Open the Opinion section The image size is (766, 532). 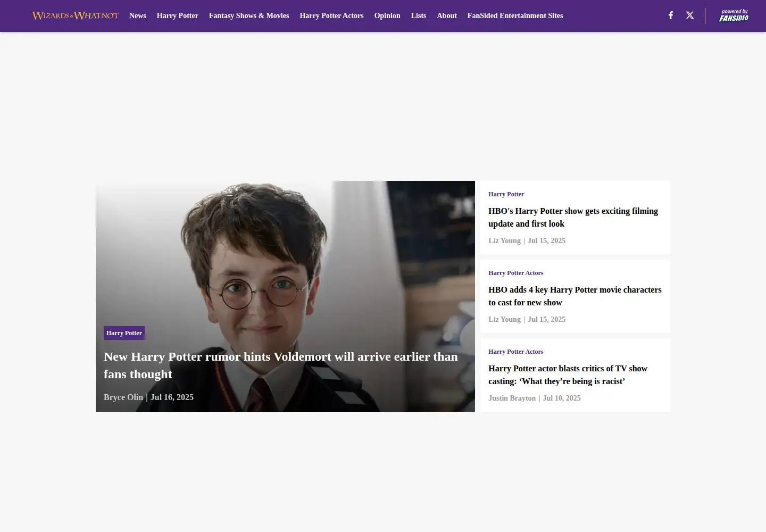click(x=387, y=16)
